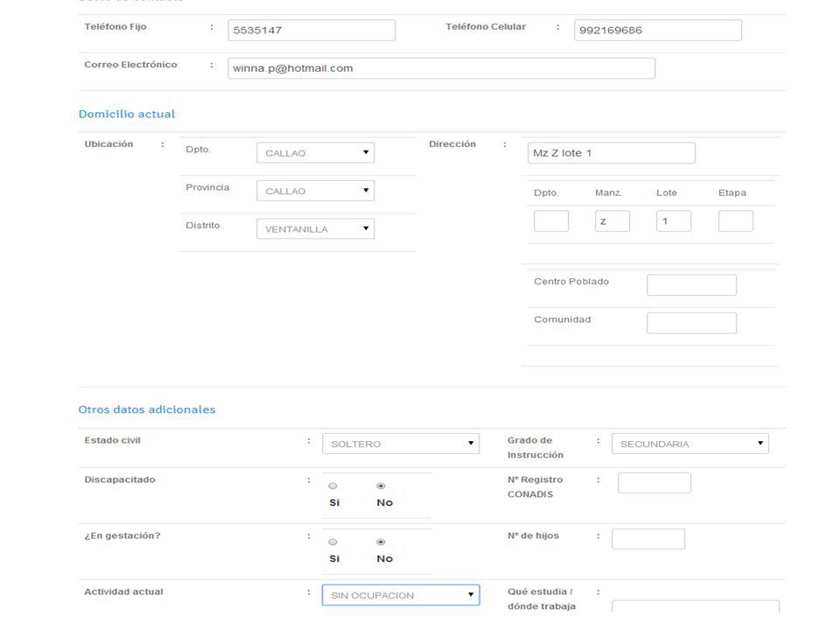This screenshot has height=630, width=840.
Task: Select Si for Discapacitado
Action: point(332,486)
